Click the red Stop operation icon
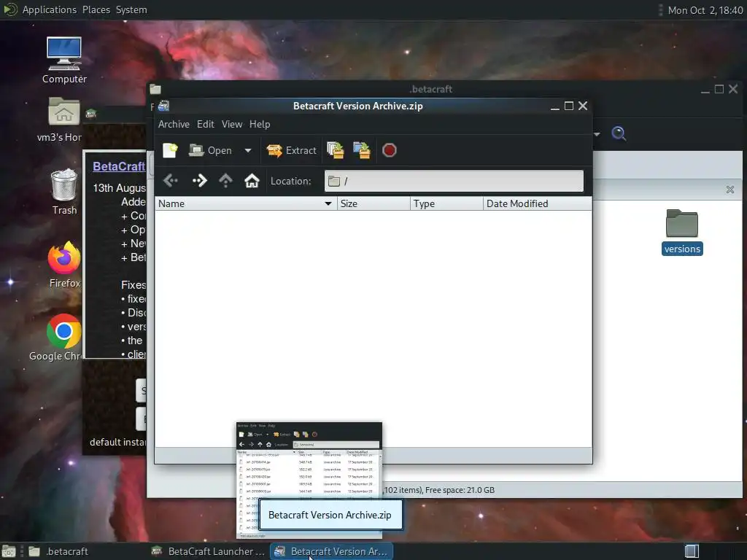 point(390,150)
